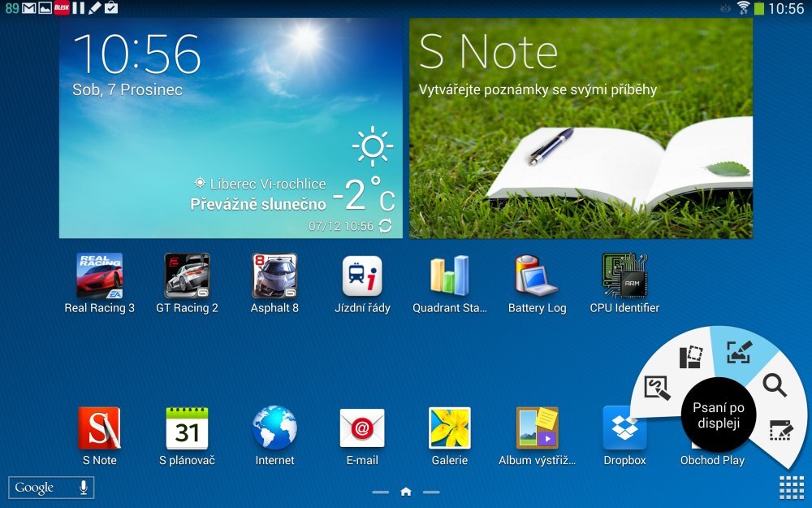
Task: Select S Finder magnifier in Air Command
Action: click(775, 385)
